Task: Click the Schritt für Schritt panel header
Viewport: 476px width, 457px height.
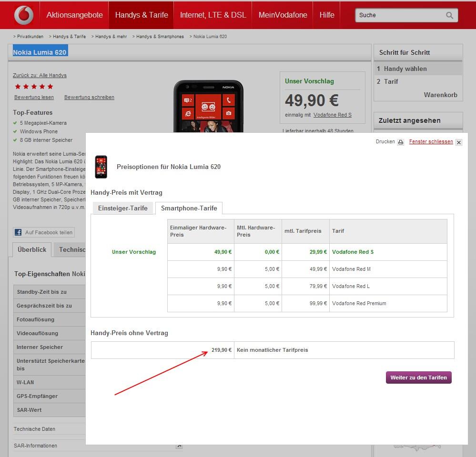Action: [x=418, y=52]
